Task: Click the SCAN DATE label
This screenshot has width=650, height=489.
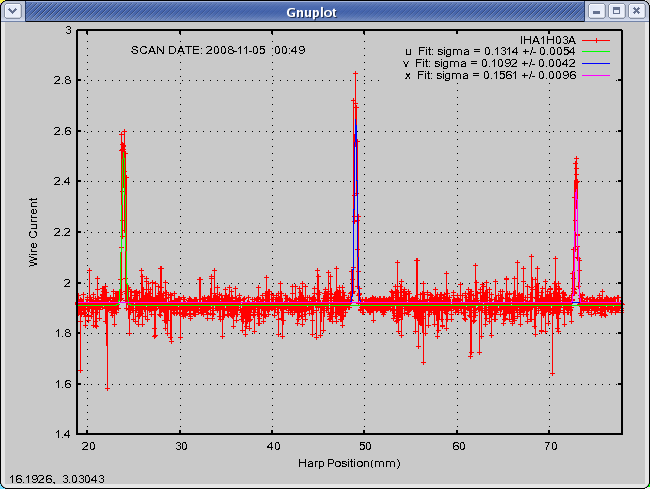Action: (218, 50)
